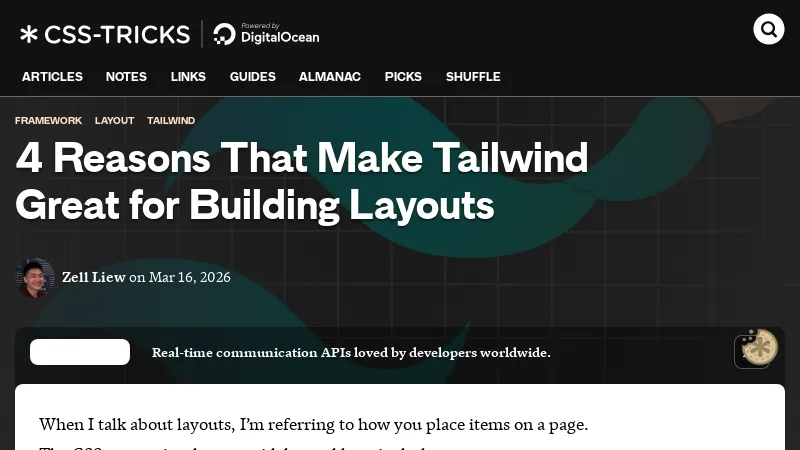The image size is (800, 450).
Task: Click the article's first paragraph text
Action: coord(313,424)
